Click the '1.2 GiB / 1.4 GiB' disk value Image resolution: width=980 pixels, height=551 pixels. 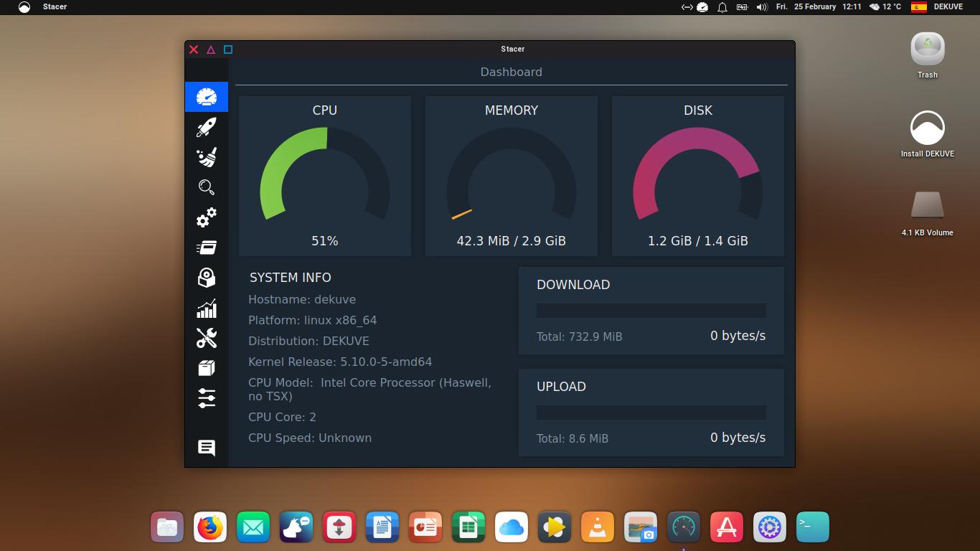[698, 241]
